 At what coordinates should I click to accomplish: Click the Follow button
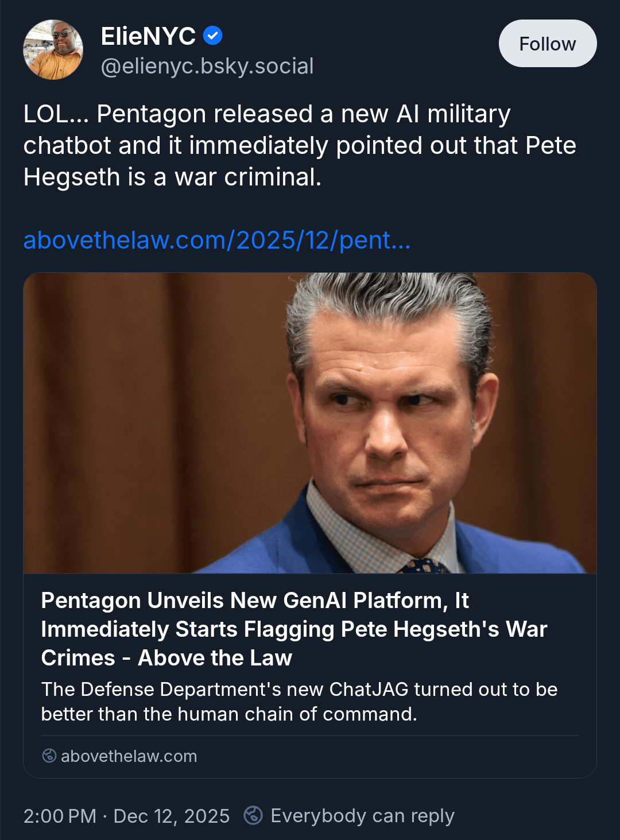tap(547, 44)
